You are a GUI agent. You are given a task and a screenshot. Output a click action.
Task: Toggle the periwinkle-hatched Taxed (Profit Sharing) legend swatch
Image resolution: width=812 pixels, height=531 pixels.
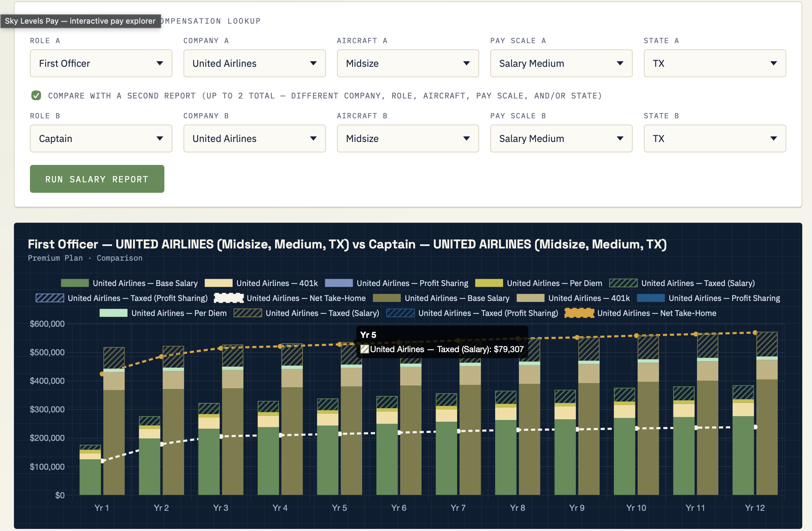pyautogui.click(x=50, y=298)
